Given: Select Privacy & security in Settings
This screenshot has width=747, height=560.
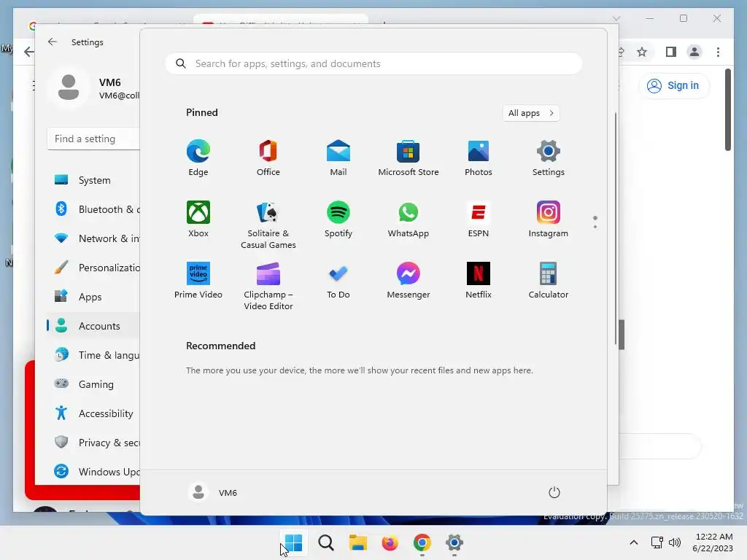Looking at the screenshot, I should (93, 443).
